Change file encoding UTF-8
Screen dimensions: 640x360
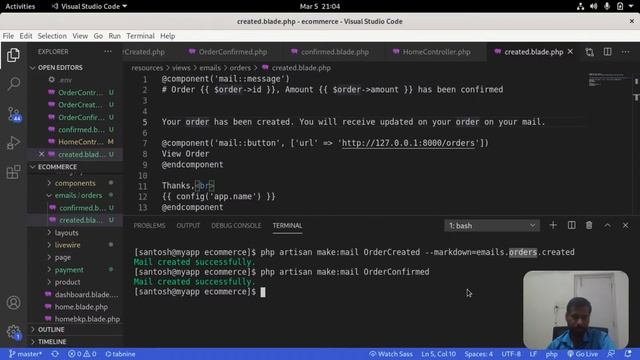pos(511,354)
